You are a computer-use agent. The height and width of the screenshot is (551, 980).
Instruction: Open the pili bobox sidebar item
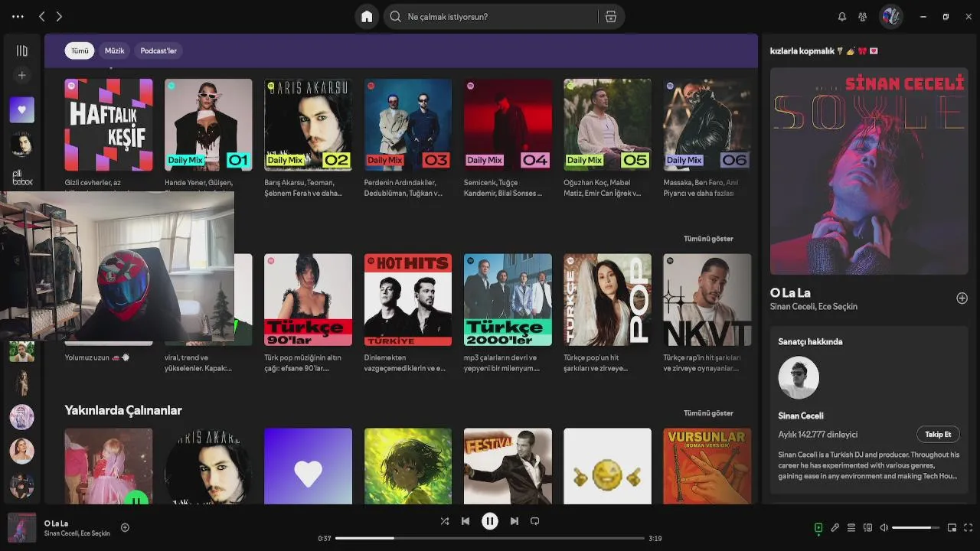[22, 178]
